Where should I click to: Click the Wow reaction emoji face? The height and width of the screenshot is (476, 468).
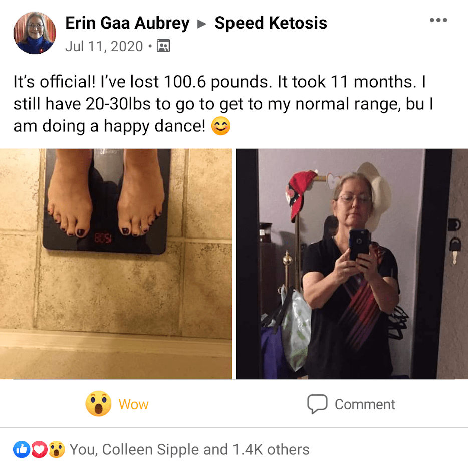click(98, 403)
